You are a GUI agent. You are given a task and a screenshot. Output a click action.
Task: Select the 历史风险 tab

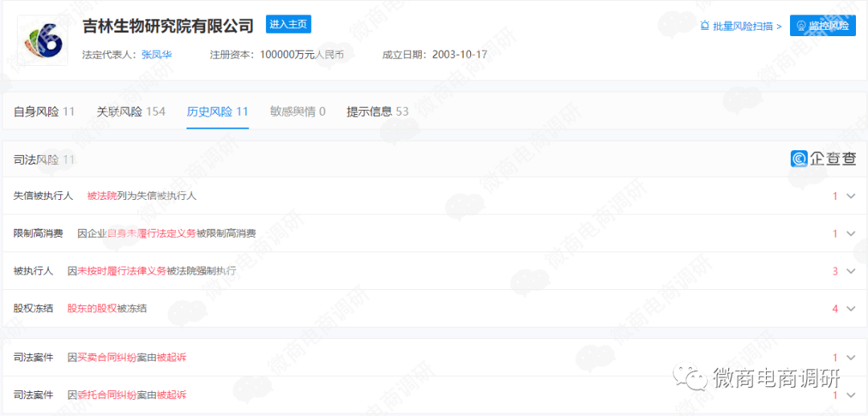coord(218,112)
